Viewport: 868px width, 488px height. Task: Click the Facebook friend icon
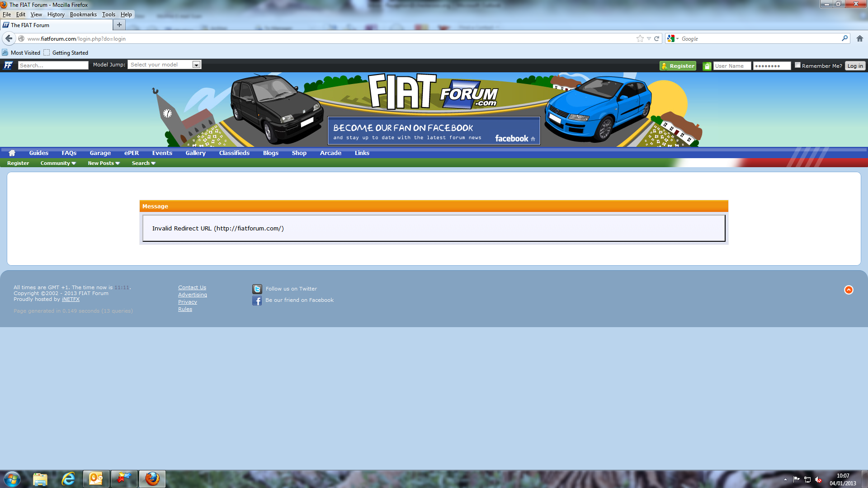(x=257, y=300)
